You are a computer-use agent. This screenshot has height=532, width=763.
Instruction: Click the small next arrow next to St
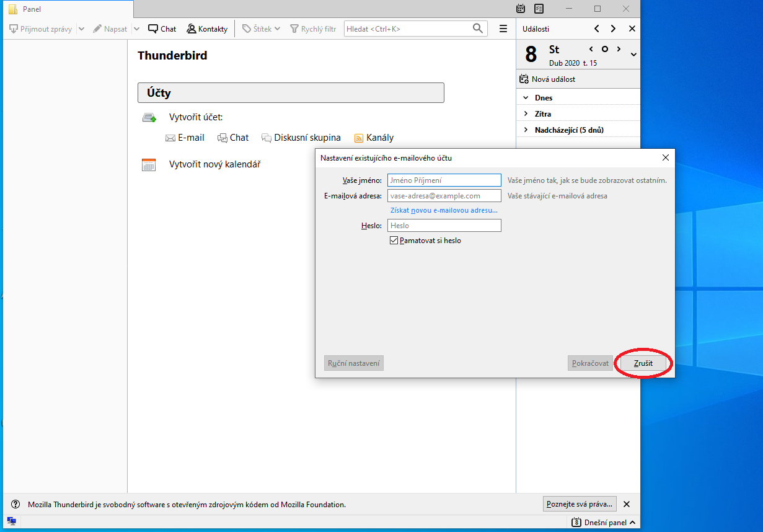pos(619,49)
